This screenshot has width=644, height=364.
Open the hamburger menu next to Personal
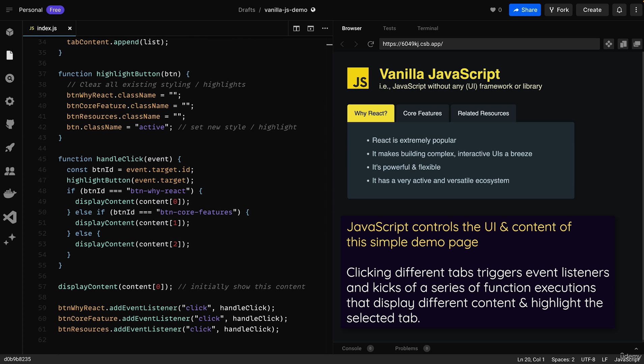[x=9, y=10]
